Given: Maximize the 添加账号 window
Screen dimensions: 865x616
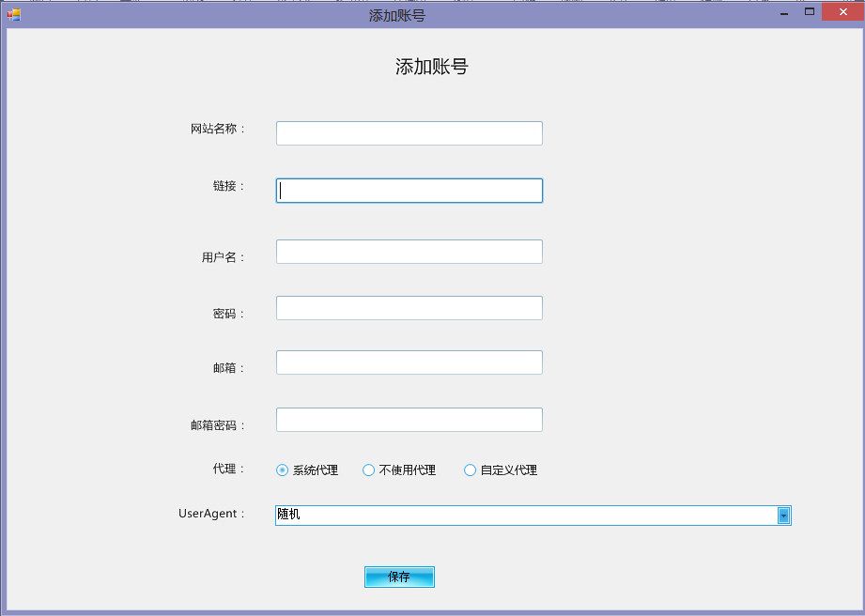Looking at the screenshot, I should [x=809, y=12].
